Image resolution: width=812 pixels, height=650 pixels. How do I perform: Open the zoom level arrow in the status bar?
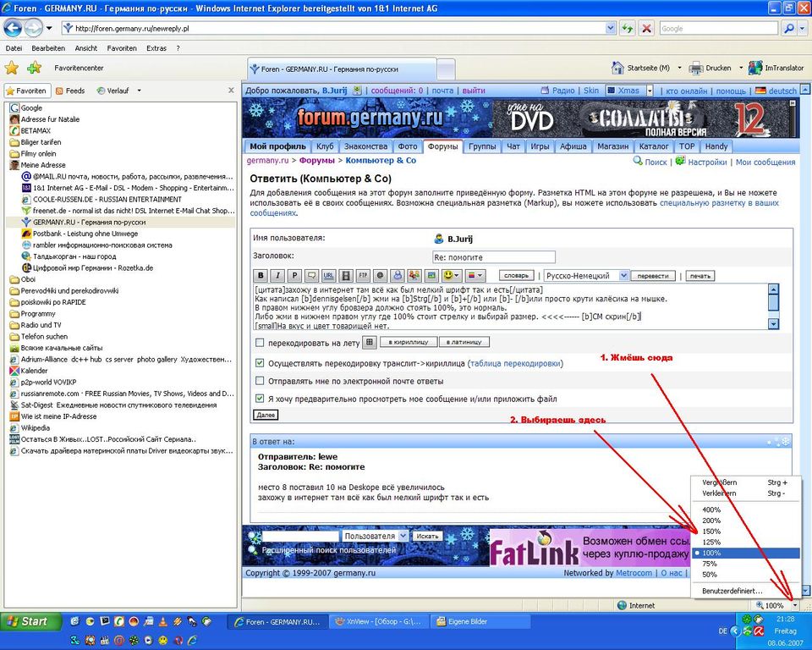795,605
